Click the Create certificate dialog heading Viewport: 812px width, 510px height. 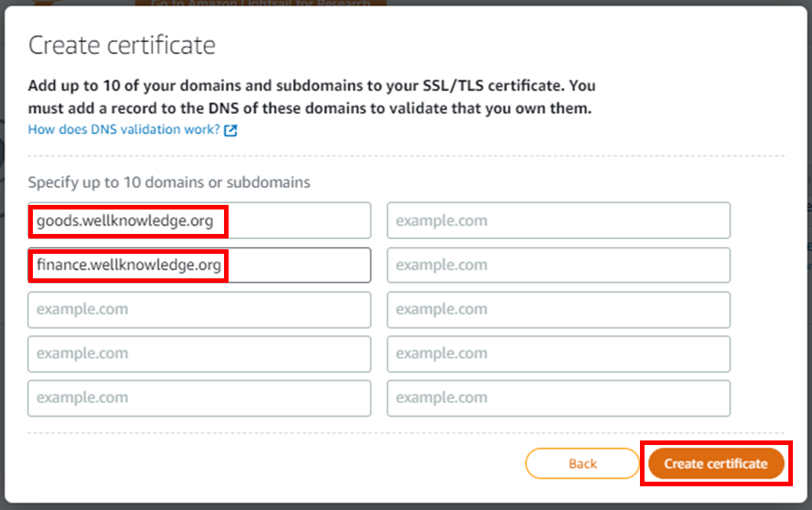122,45
